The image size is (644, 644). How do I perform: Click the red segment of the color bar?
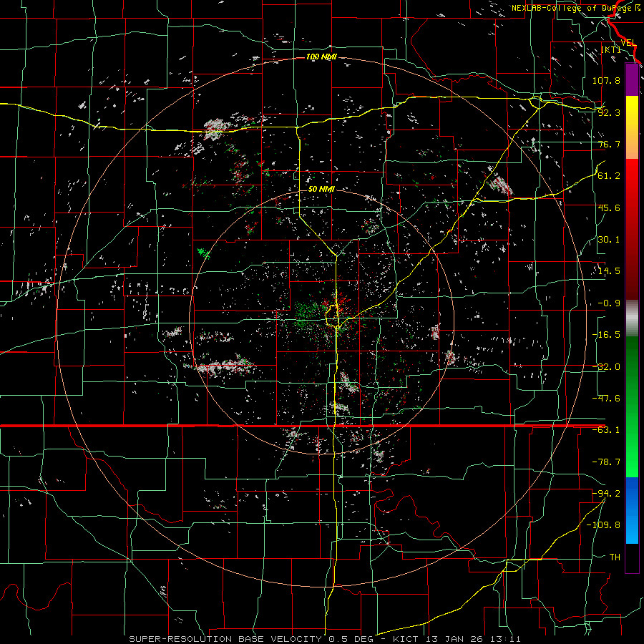(632, 229)
